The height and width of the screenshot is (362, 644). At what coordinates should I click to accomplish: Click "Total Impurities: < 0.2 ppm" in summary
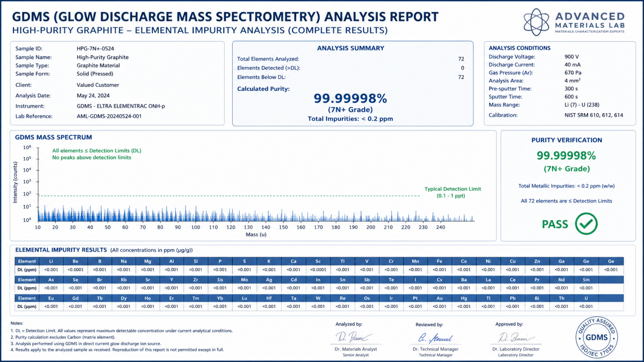[350, 119]
